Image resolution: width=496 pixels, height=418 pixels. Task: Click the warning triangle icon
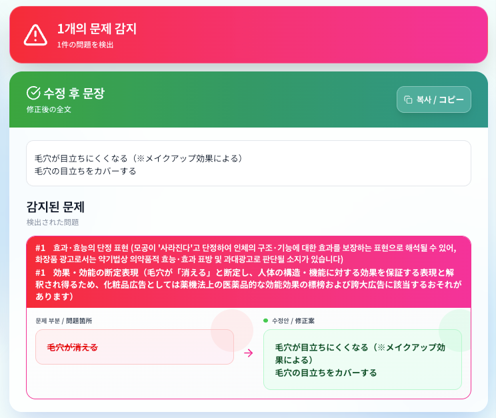click(35, 35)
